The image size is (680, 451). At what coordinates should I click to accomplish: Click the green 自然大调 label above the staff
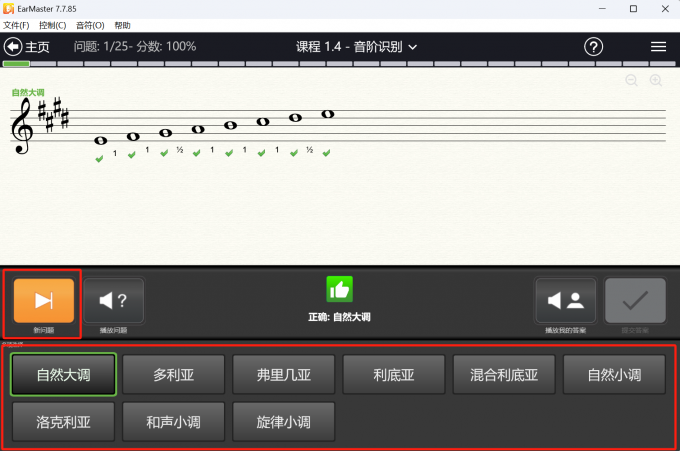pyautogui.click(x=28, y=92)
